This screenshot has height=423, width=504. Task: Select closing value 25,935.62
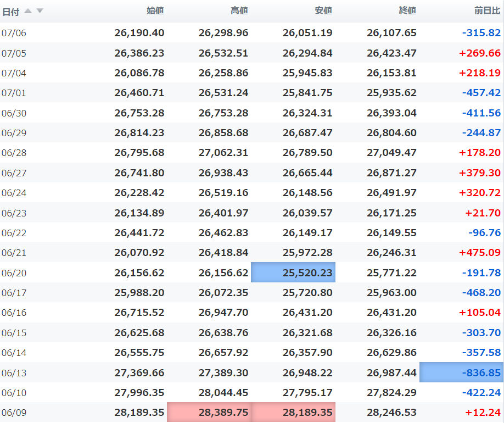click(x=392, y=93)
